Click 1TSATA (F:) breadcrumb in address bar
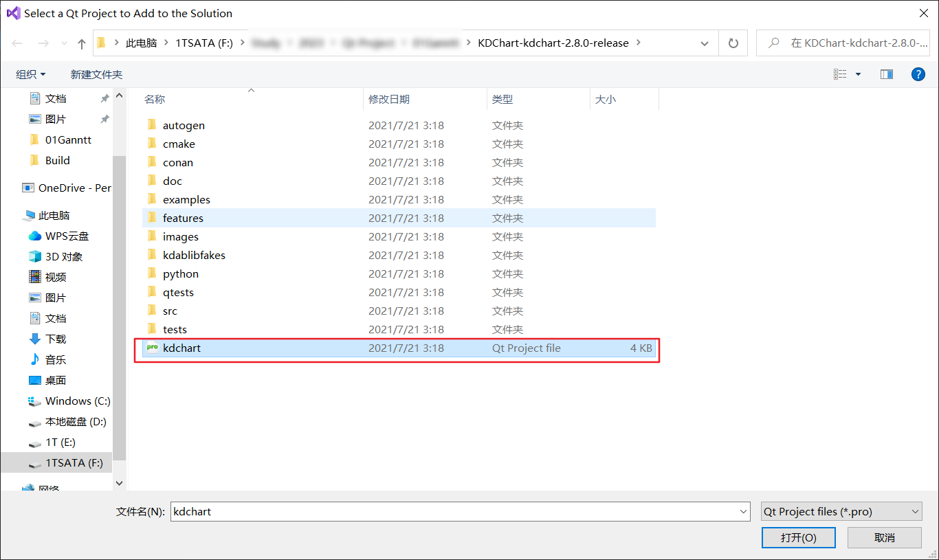 click(x=204, y=43)
